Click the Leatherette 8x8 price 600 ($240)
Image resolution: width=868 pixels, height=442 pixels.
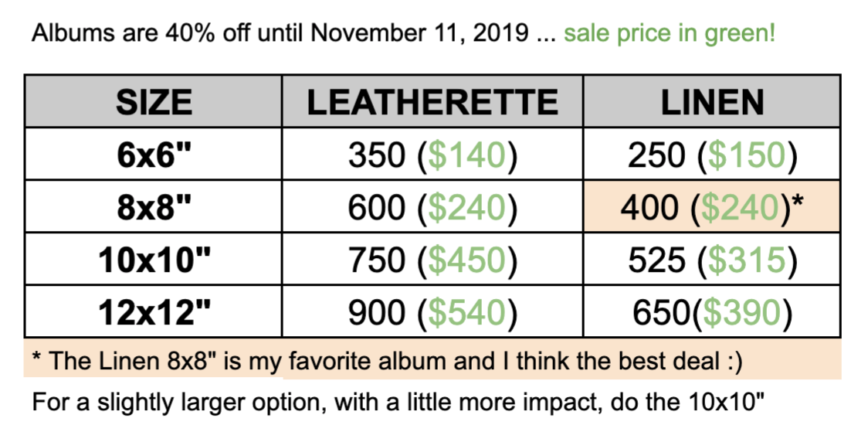tap(432, 207)
